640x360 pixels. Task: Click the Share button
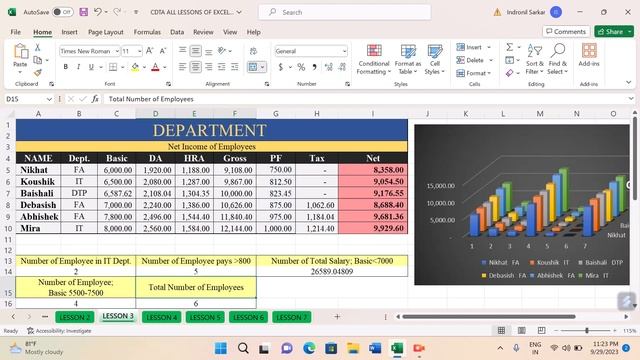click(x=614, y=31)
